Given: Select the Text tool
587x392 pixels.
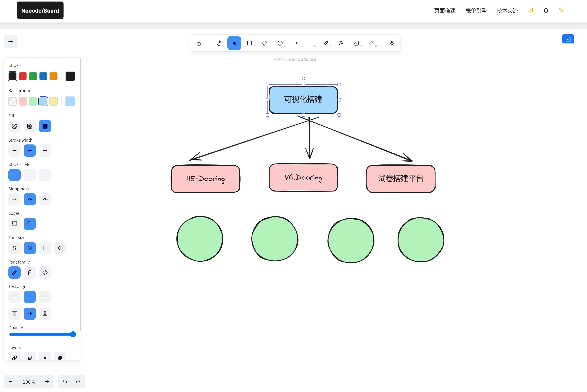Looking at the screenshot, I should point(341,43).
